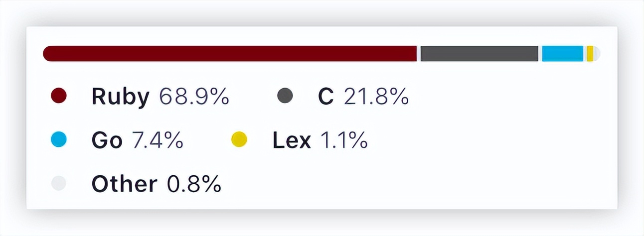The image size is (644, 236).
Task: Click the blue dot beside Go
Action: (x=59, y=140)
